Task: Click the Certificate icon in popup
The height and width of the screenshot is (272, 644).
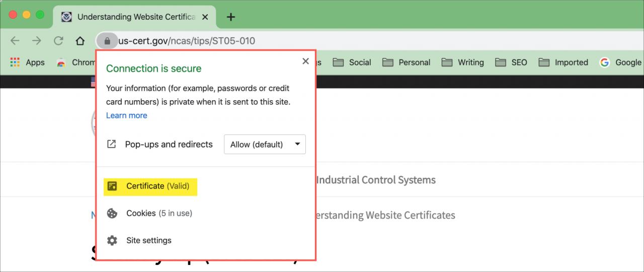Action: (112, 186)
